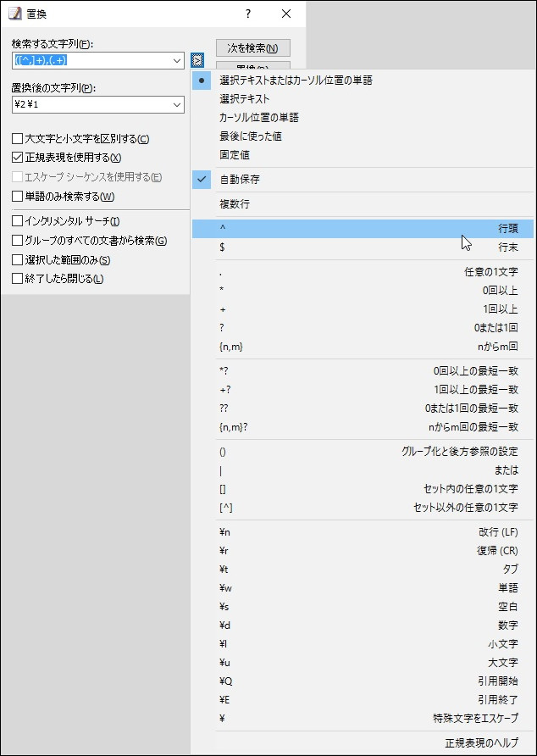Select 固定値 menu item
Viewport: 537px width, 756px height.
(363, 155)
